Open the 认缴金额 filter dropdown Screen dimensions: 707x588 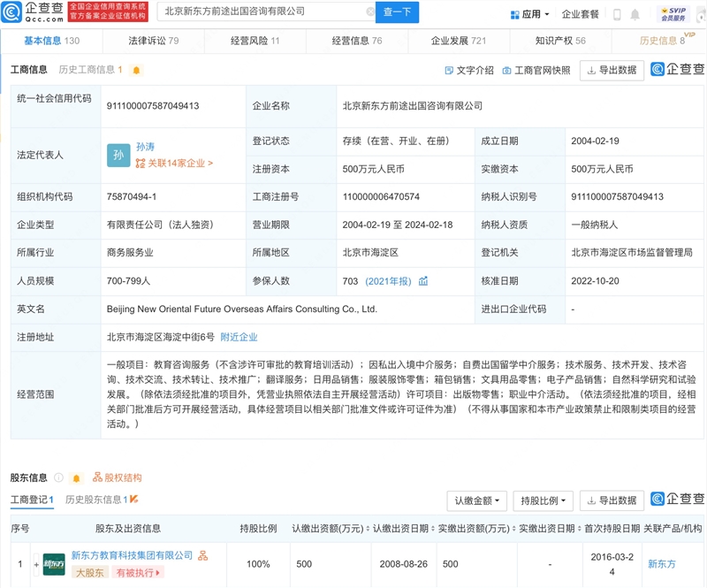477,501
